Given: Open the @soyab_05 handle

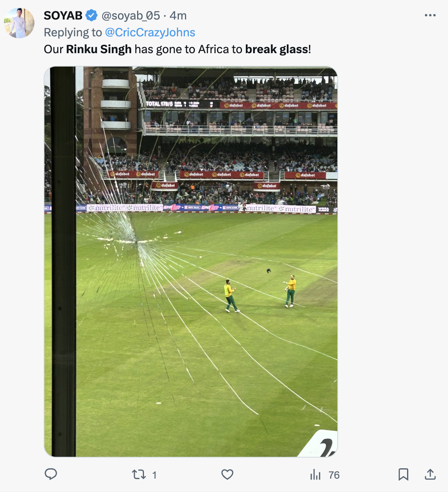Looking at the screenshot, I should (131, 15).
